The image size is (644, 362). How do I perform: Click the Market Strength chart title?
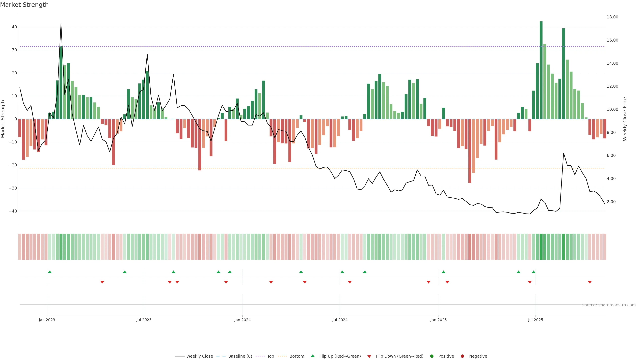tap(24, 5)
